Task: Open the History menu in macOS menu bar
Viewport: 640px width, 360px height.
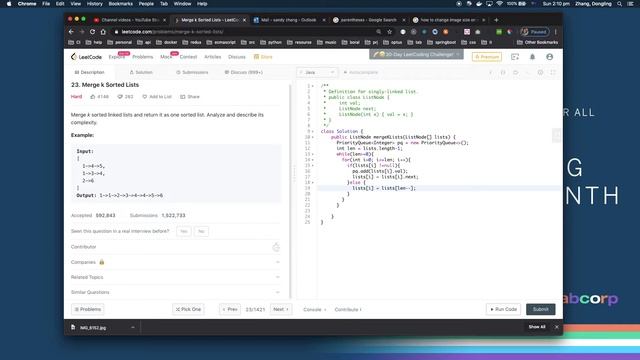Action: click(95, 4)
